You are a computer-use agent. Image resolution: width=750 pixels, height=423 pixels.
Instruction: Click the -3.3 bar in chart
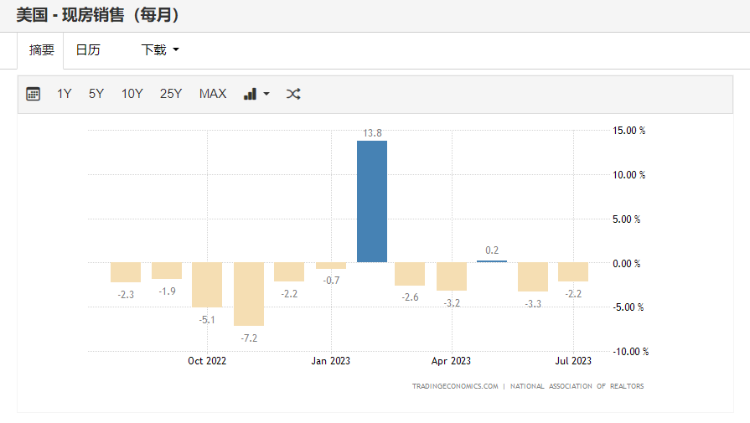533,277
